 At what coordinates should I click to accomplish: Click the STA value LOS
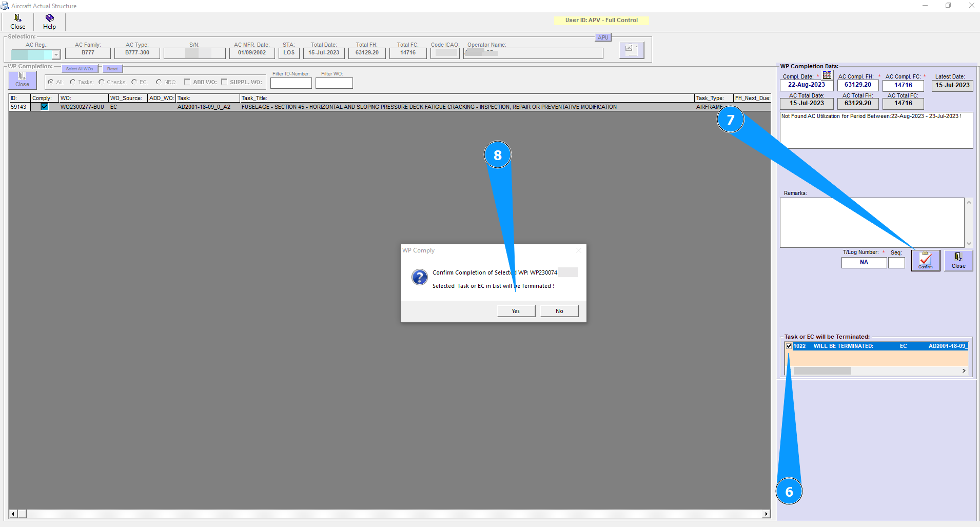289,53
